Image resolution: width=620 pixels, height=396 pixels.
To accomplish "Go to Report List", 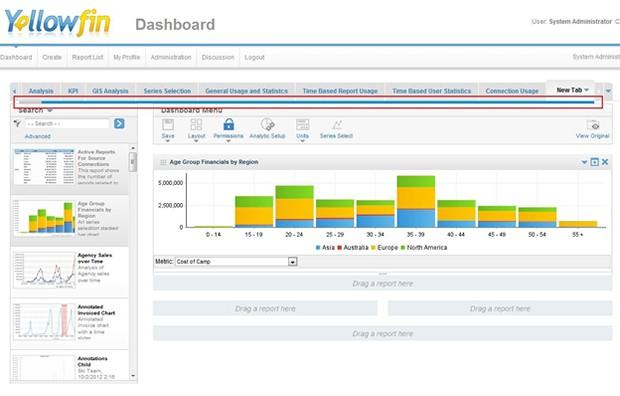I will pos(87,57).
